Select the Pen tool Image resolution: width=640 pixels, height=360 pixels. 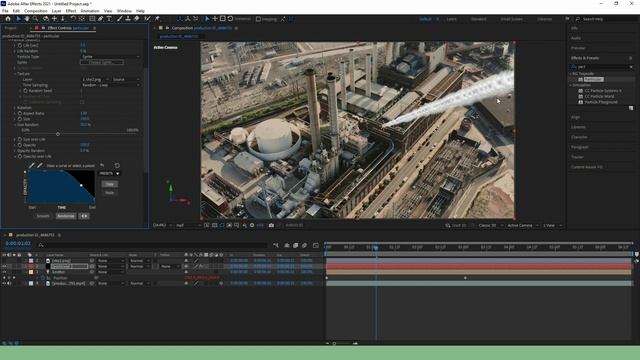(100, 19)
